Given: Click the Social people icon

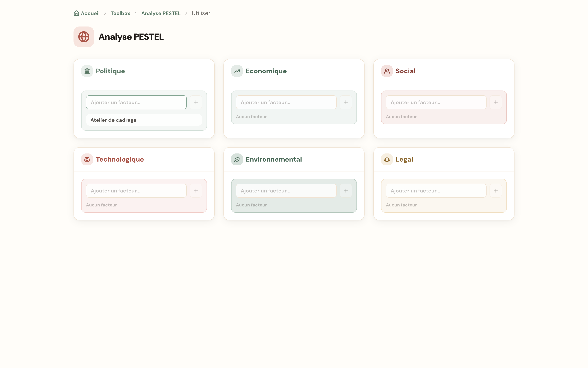Looking at the screenshot, I should point(387,71).
